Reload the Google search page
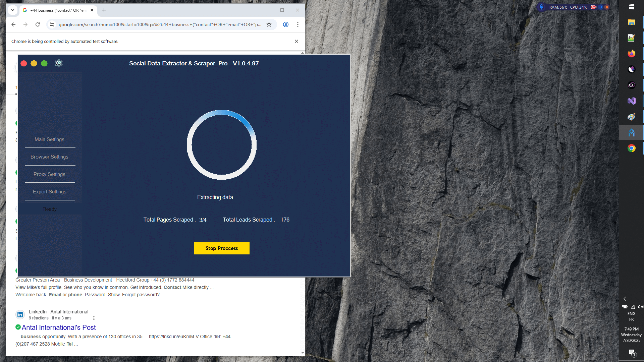The width and height of the screenshot is (644, 362). click(x=38, y=24)
